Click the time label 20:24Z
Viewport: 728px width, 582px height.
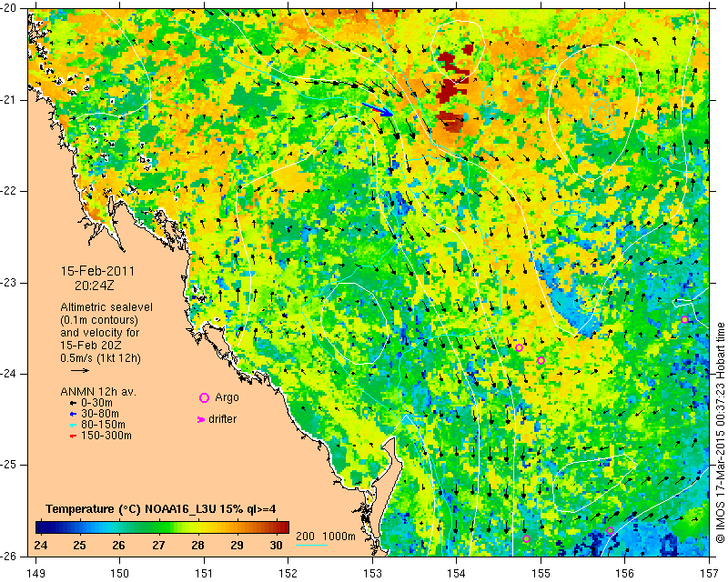point(95,286)
